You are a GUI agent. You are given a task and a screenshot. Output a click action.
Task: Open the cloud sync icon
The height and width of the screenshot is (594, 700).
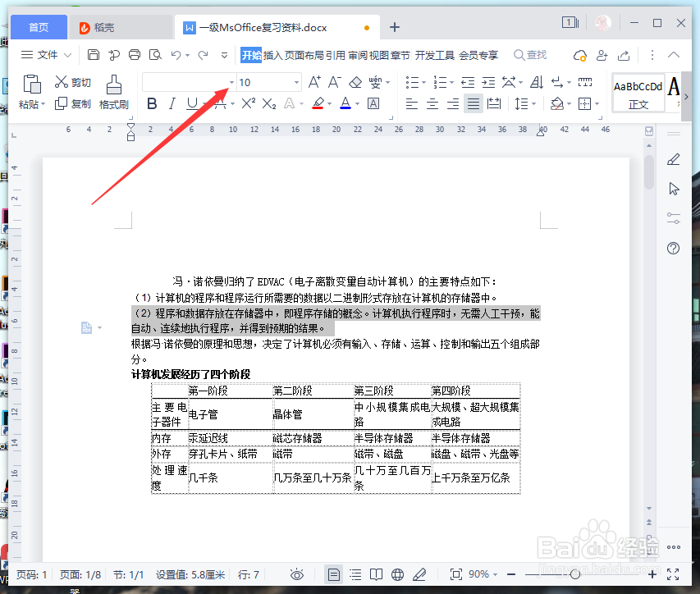coord(580,55)
